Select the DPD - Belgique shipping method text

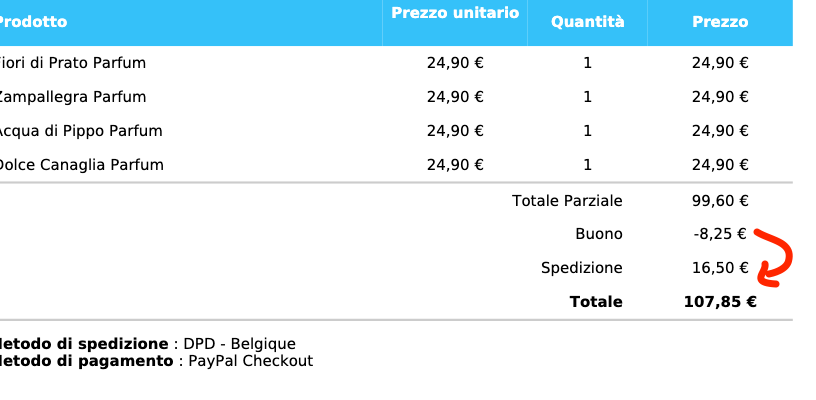point(239,344)
